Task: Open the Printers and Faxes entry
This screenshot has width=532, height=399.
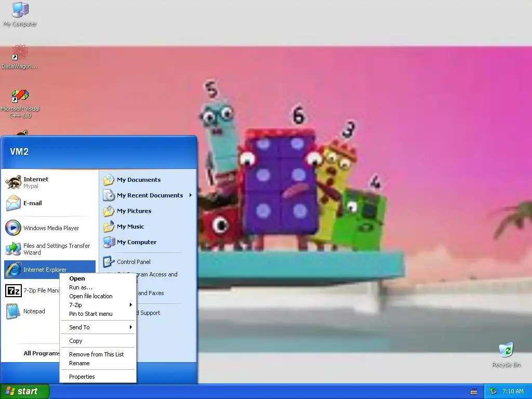Action: coord(150,293)
